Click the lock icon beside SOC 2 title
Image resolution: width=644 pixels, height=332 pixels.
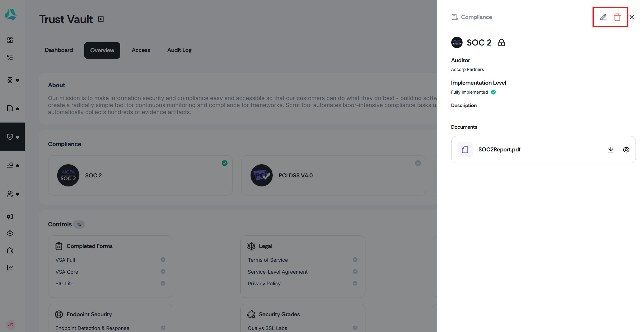[x=501, y=43]
